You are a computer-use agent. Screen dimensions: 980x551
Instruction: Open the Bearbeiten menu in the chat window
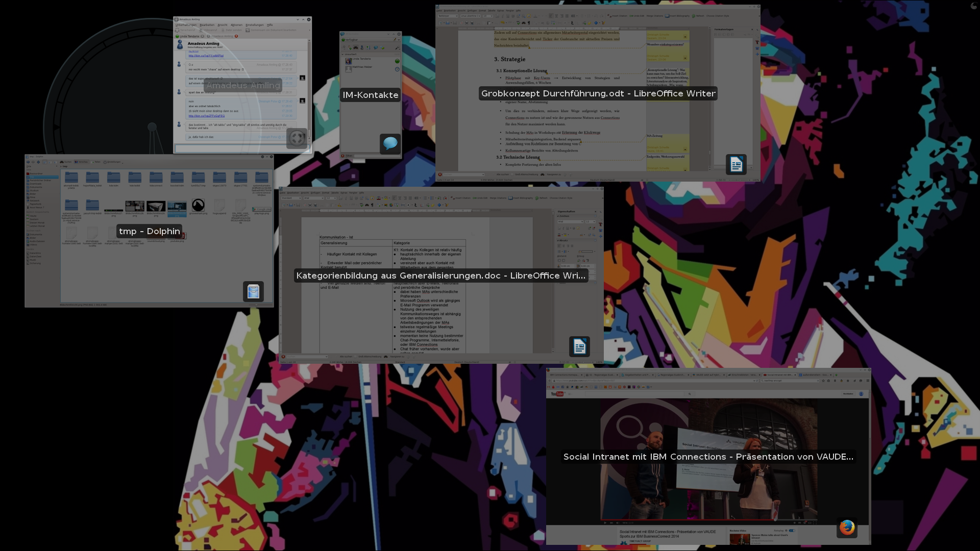pyautogui.click(x=207, y=25)
